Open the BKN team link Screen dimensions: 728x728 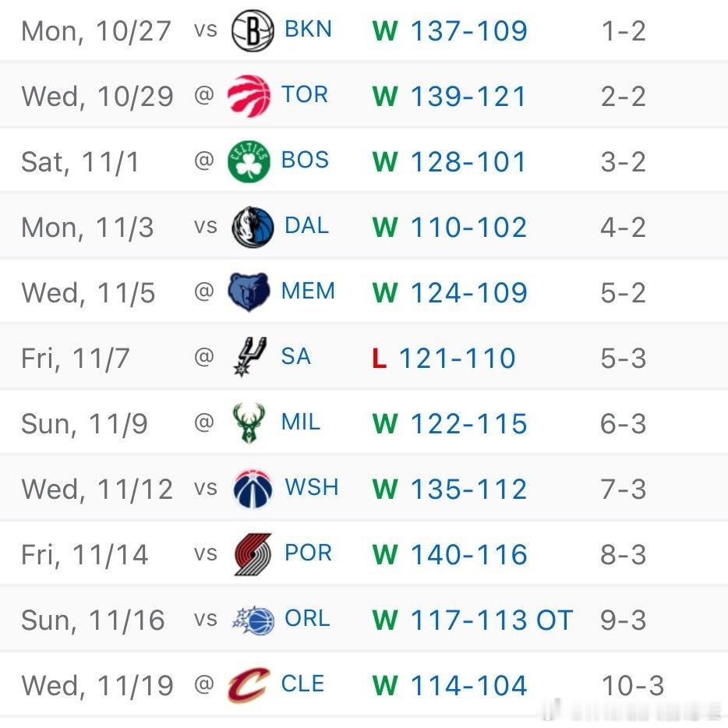coord(309,30)
